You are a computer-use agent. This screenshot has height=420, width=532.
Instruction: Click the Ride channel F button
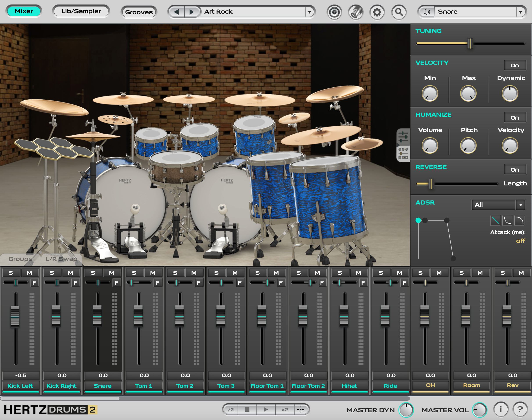[x=404, y=283]
